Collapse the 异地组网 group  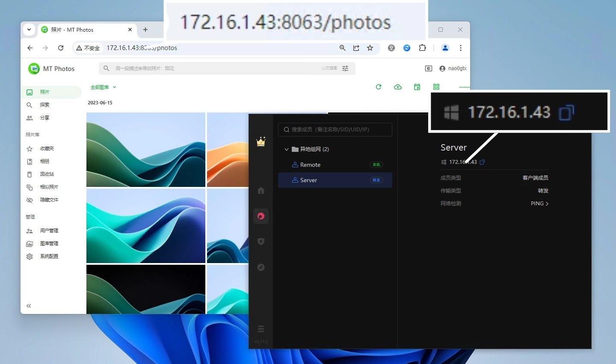pos(287,149)
